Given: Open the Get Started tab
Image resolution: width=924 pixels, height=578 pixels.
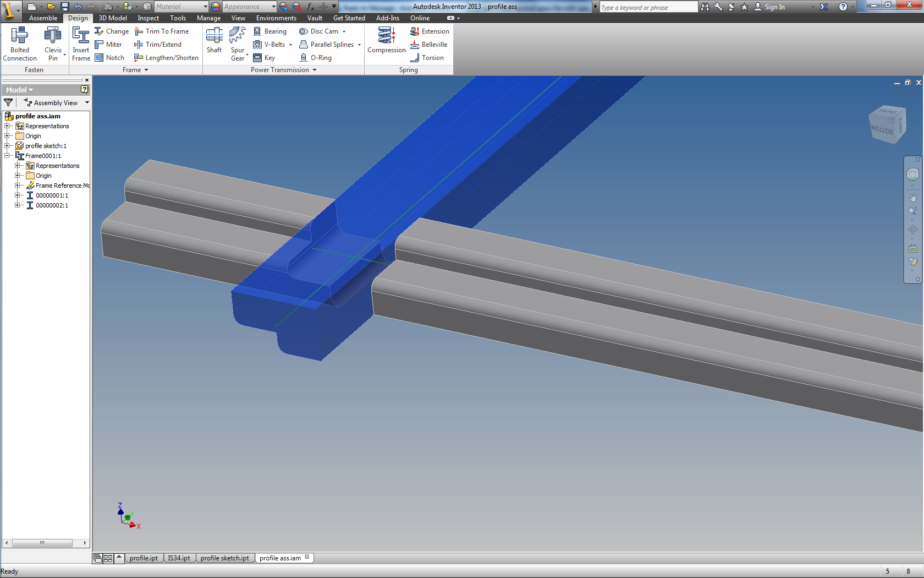Looking at the screenshot, I should 349,18.
